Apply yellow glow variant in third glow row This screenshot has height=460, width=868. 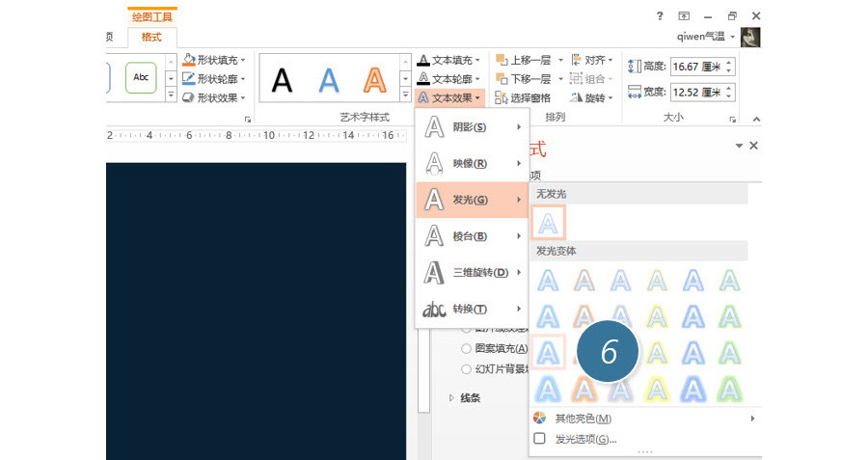pos(657,353)
